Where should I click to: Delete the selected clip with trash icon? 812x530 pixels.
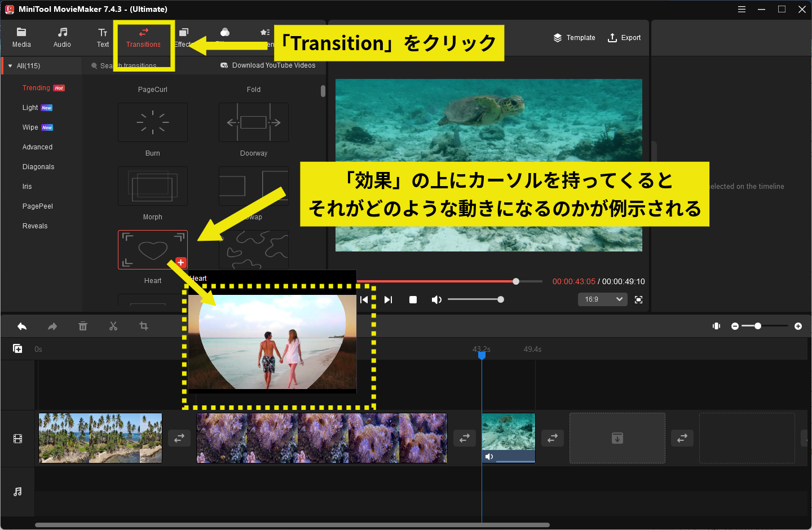(83, 326)
